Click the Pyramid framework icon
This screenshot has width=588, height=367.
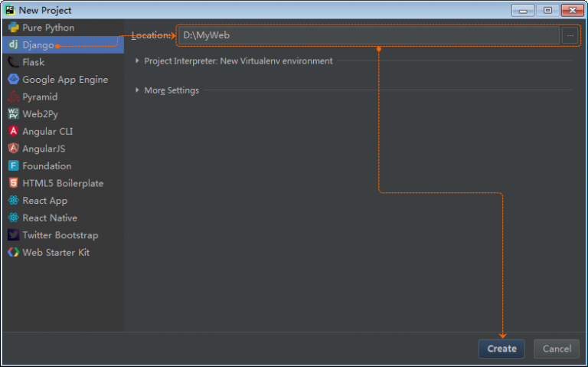click(x=13, y=97)
